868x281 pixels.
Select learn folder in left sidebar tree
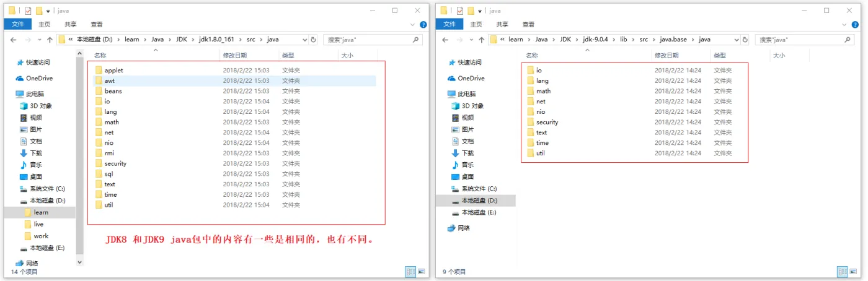(41, 212)
